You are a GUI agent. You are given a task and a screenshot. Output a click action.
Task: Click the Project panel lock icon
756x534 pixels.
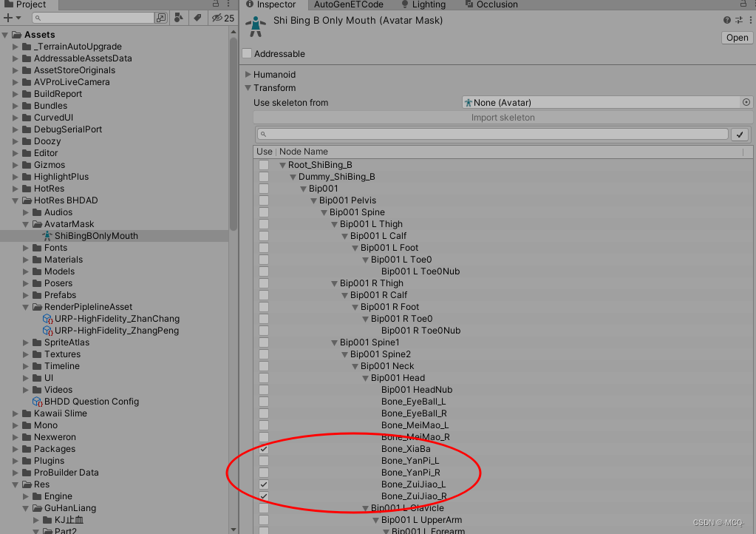[216, 4]
